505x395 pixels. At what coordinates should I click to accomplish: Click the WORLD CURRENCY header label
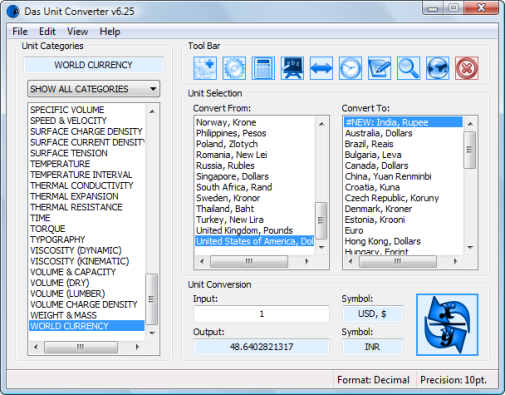[x=94, y=65]
